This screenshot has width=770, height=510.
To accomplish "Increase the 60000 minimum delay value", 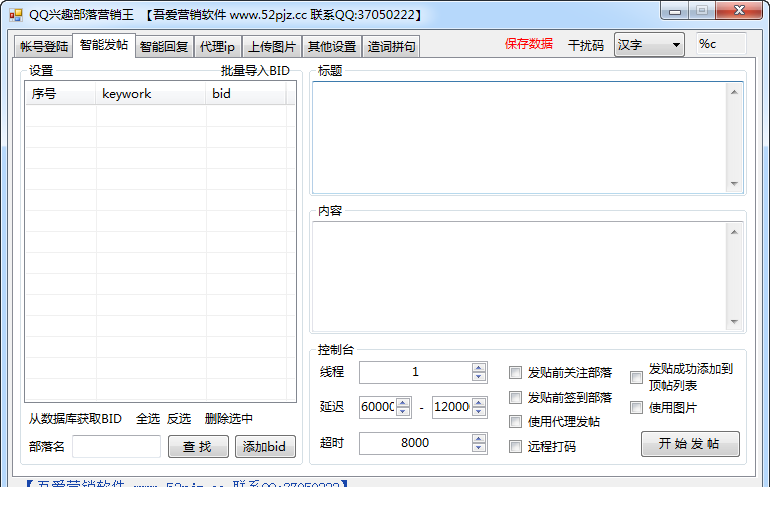I will pos(403,402).
